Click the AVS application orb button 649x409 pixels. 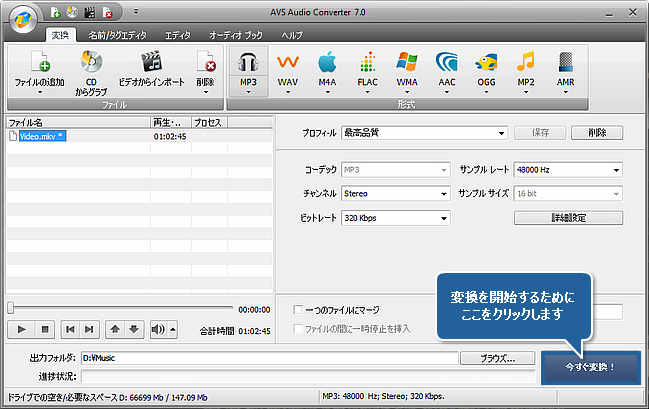(x=23, y=19)
